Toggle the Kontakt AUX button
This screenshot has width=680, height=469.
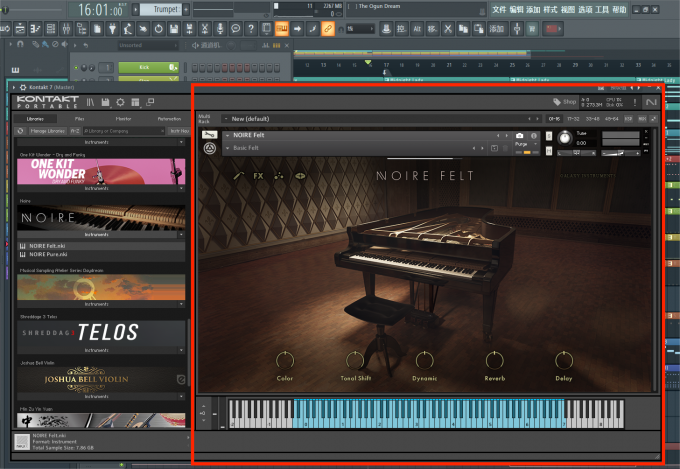[642, 118]
